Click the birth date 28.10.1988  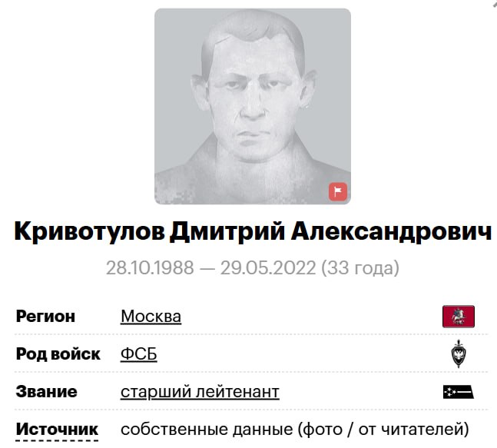coord(150,268)
